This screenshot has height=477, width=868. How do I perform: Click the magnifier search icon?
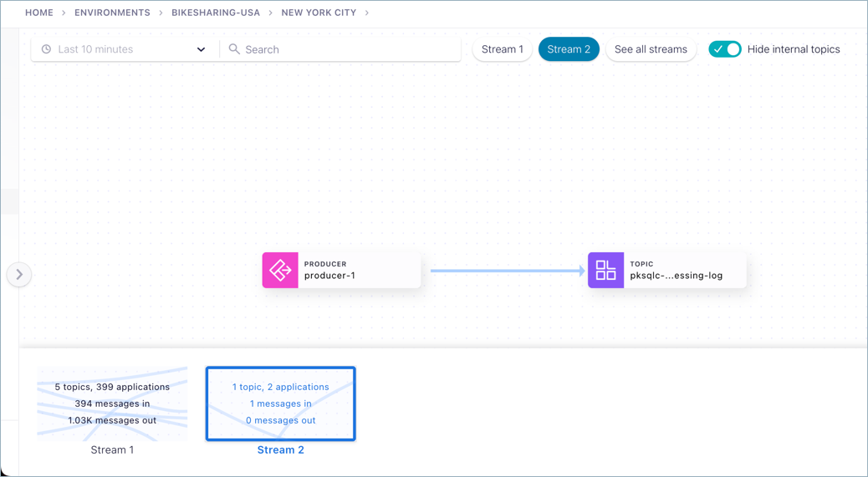234,49
